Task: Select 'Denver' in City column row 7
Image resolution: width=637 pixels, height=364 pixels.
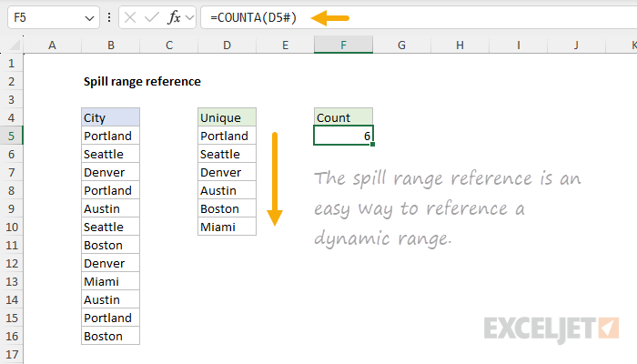Action: (110, 172)
